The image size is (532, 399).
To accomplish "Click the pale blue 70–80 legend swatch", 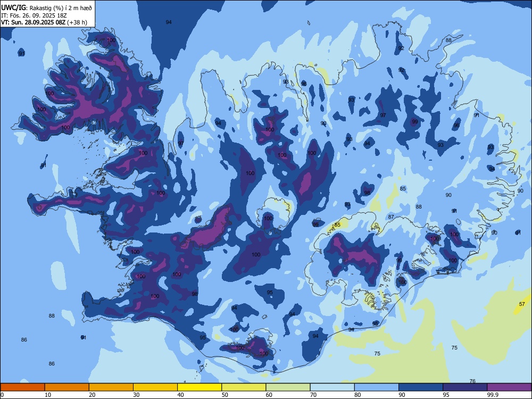I will pos(332,387).
